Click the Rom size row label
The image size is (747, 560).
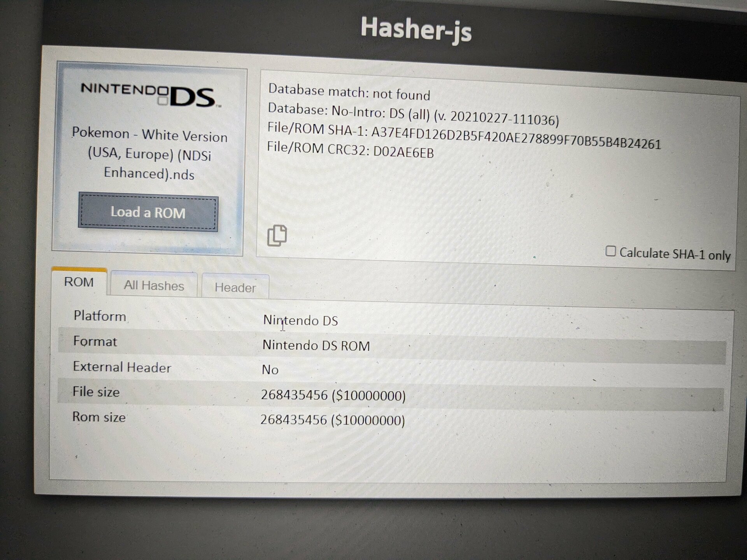click(99, 417)
